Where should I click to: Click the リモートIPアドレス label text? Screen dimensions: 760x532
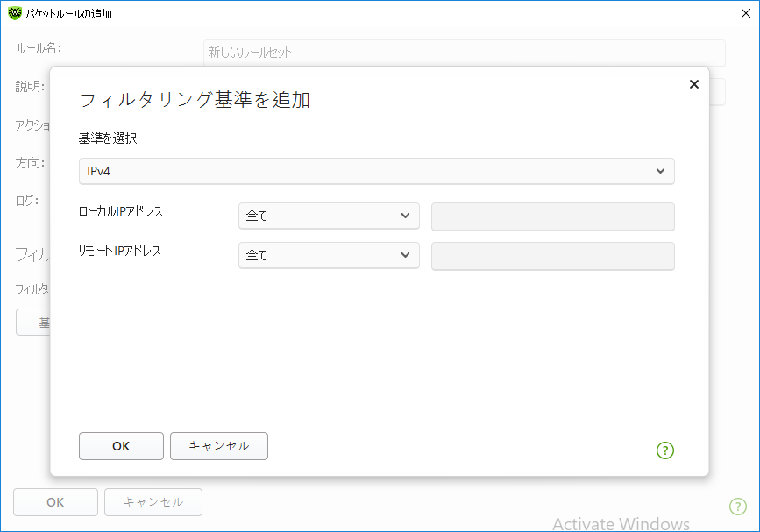(121, 252)
